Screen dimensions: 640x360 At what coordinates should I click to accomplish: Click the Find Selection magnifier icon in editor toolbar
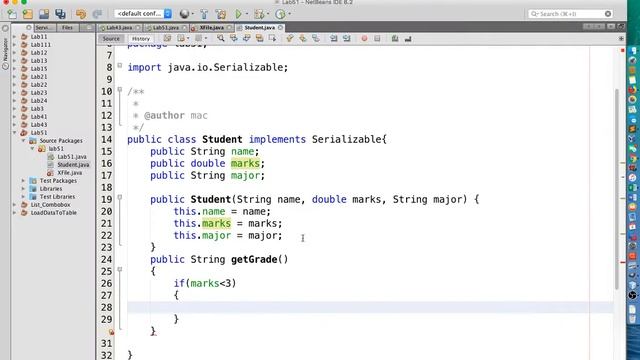(220, 38)
